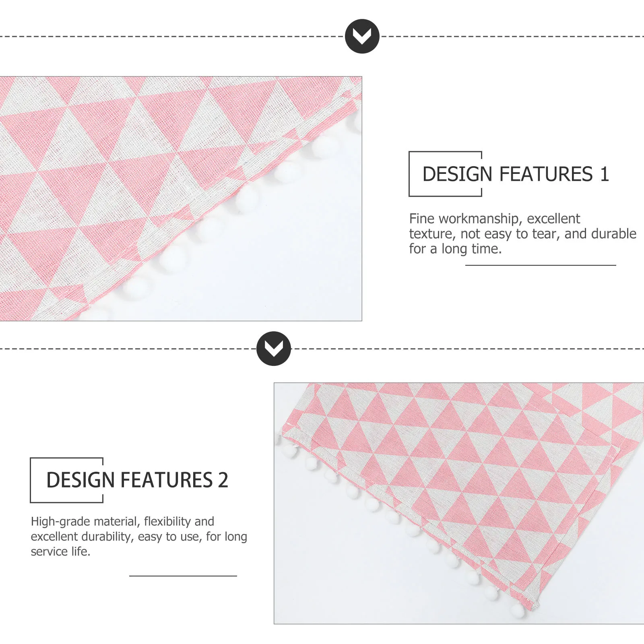
Task: Click the top dark chevron-down circle icon
Action: click(x=362, y=36)
